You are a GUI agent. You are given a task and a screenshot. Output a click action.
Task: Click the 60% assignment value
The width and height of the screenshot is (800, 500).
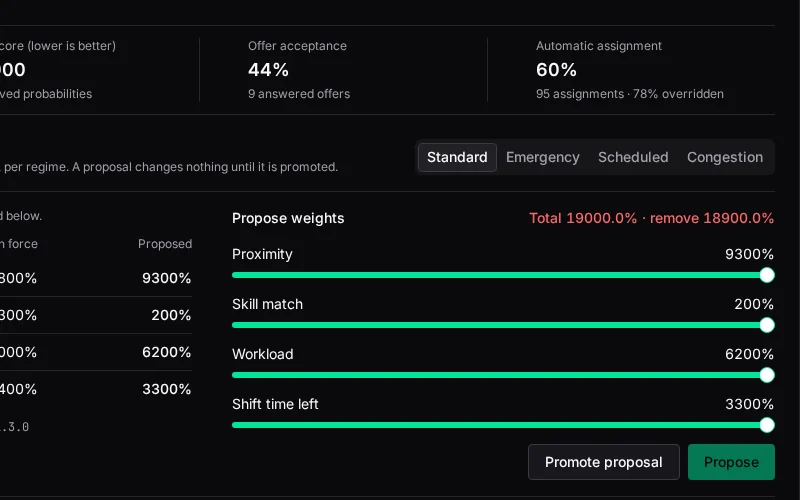pyautogui.click(x=556, y=70)
